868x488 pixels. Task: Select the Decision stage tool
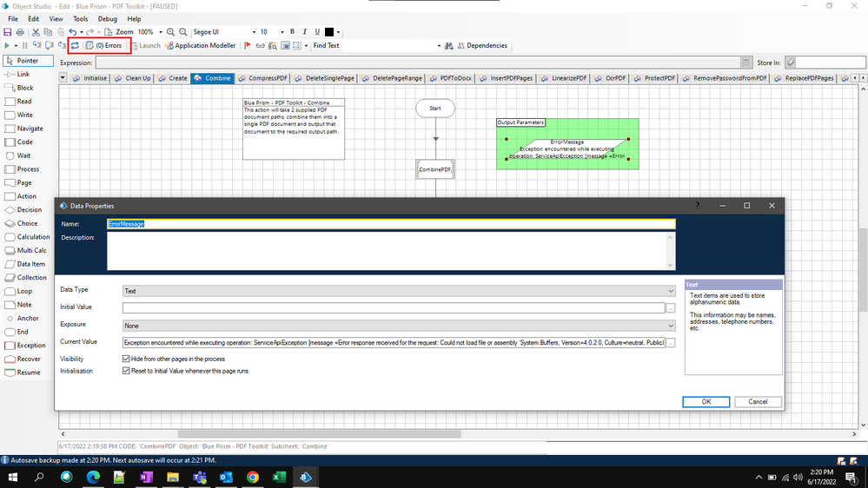[x=29, y=210]
